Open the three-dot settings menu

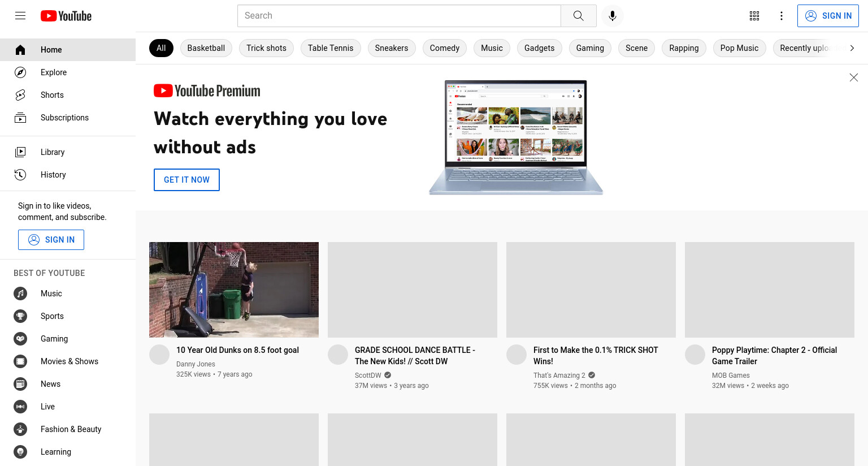[x=782, y=16]
